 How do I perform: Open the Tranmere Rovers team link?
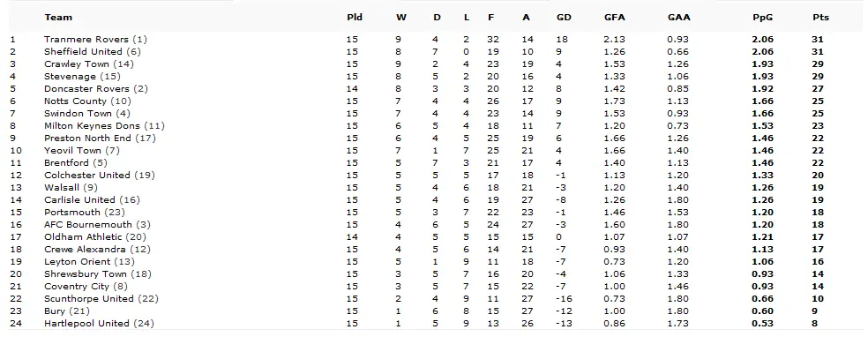click(x=86, y=40)
